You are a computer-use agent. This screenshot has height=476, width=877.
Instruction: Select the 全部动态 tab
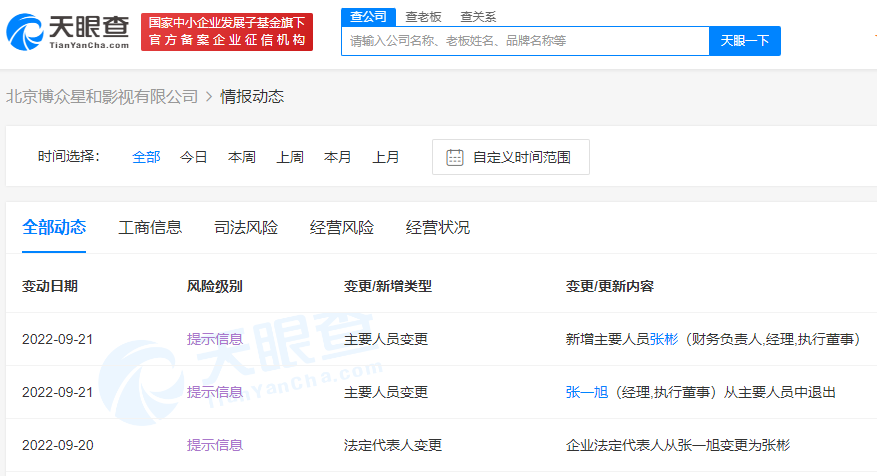point(54,227)
